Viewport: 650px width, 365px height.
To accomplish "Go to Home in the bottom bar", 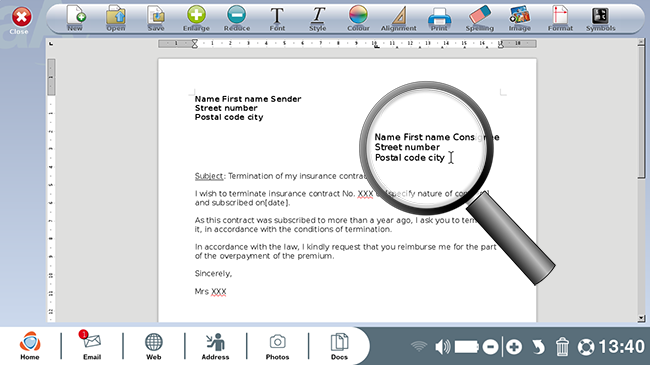I will 30,346.
